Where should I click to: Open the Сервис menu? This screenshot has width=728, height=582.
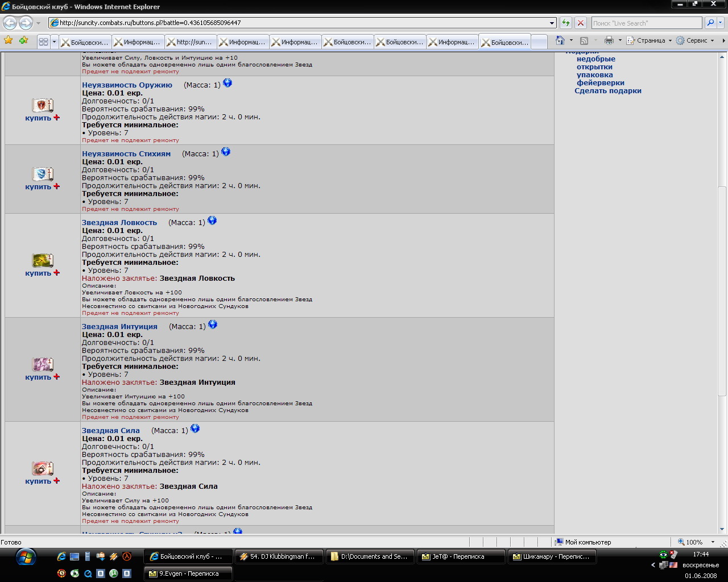click(x=695, y=40)
